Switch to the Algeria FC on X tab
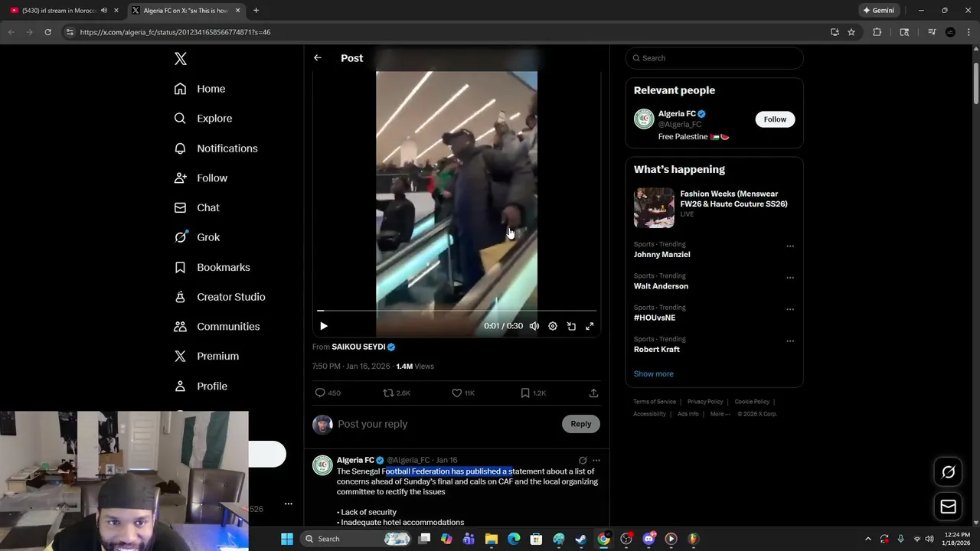The width and height of the screenshot is (980, 551). click(186, 11)
